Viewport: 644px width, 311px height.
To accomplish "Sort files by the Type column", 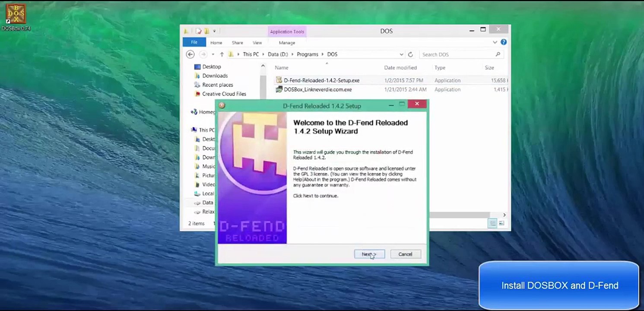I will (x=440, y=68).
